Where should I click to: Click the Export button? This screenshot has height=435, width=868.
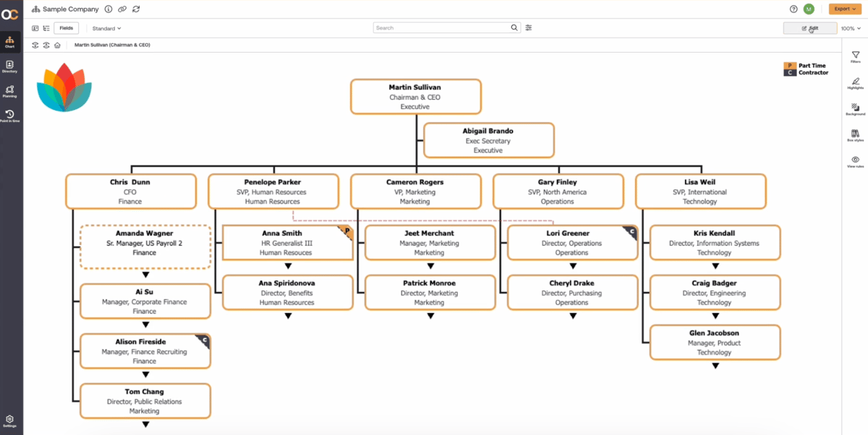(845, 9)
